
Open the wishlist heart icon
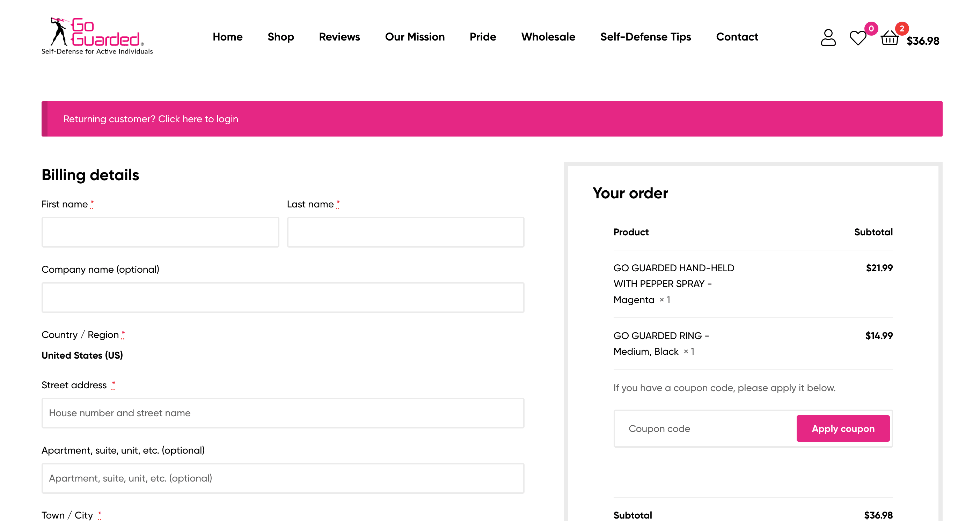coord(857,38)
